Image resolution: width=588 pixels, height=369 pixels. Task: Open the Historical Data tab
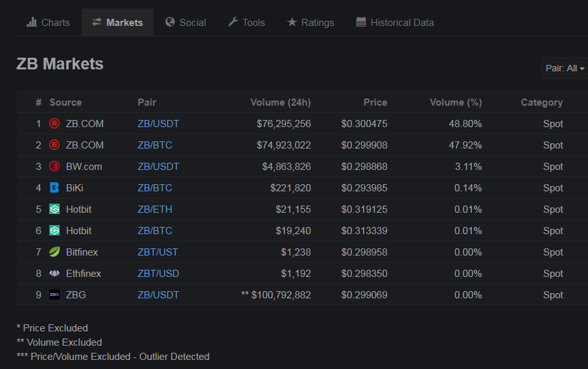[x=395, y=23]
